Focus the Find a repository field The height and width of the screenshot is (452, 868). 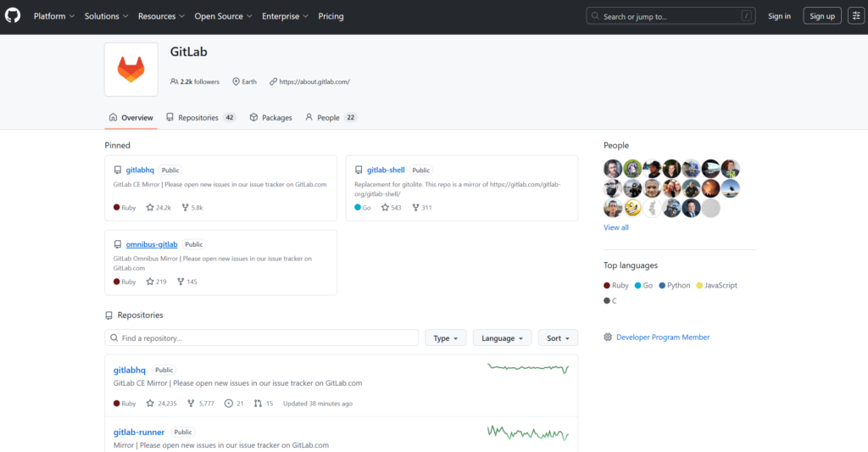coord(261,338)
